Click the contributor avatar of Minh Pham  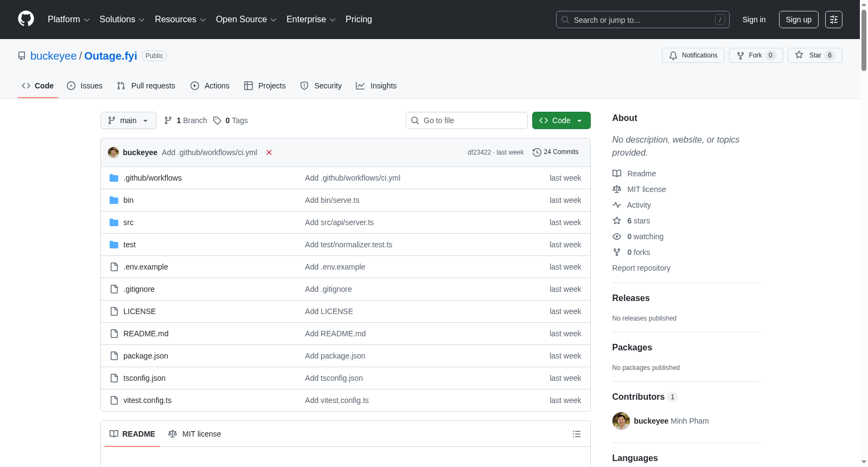tap(621, 421)
